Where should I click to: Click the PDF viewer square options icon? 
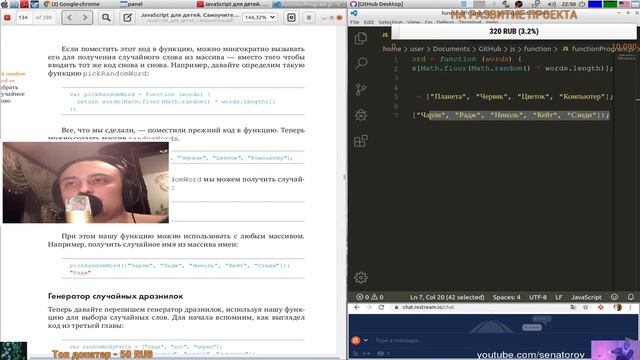pos(291,18)
